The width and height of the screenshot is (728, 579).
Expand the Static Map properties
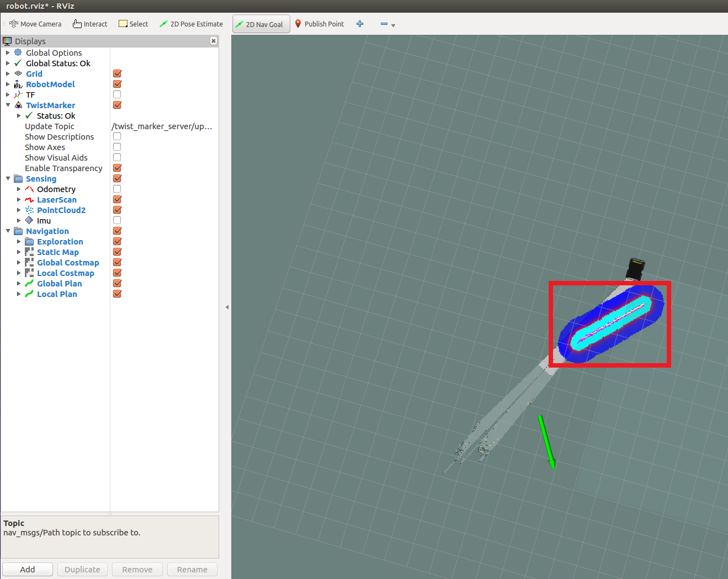(19, 252)
